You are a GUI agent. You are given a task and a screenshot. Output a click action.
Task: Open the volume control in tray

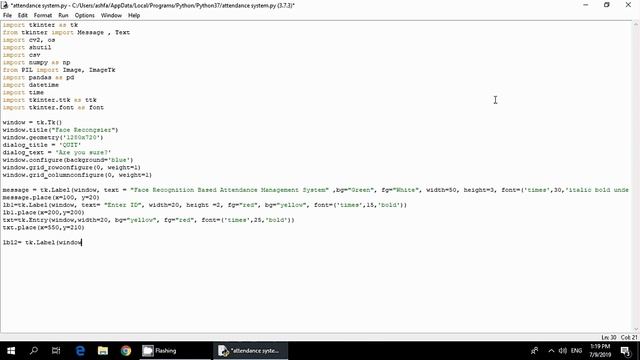point(563,351)
